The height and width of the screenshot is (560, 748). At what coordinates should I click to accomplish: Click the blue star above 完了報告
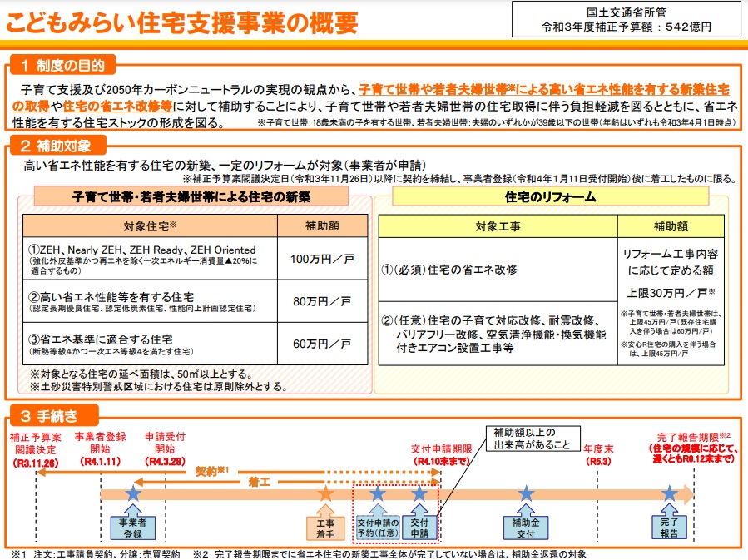pos(669,494)
